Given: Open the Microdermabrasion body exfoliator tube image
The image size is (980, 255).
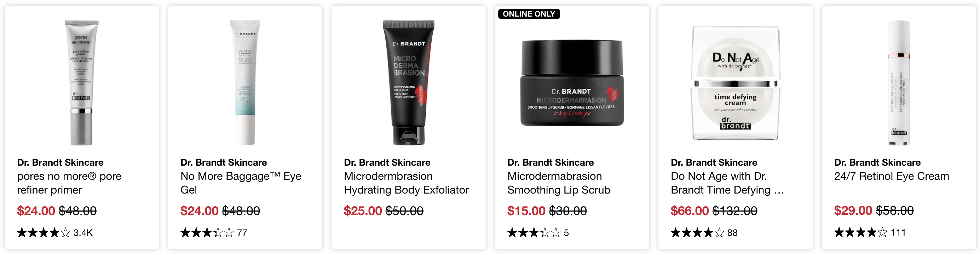Looking at the screenshot, I should [x=408, y=83].
